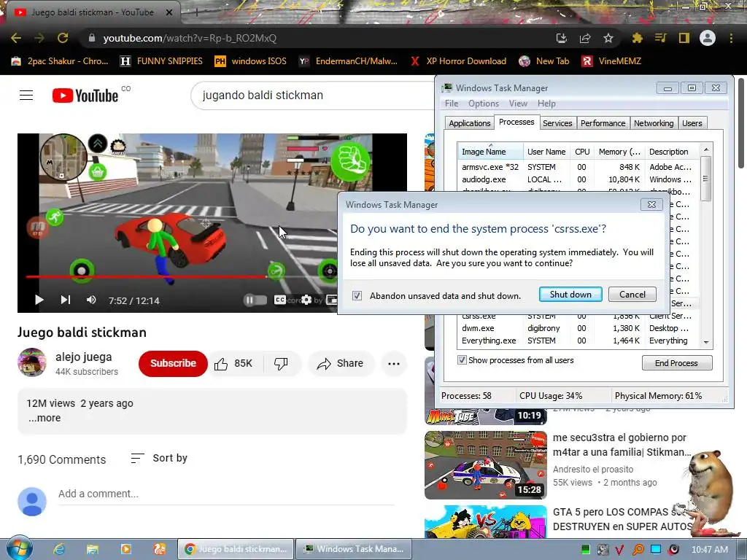Open the Chrome profile avatar

[x=708, y=38]
